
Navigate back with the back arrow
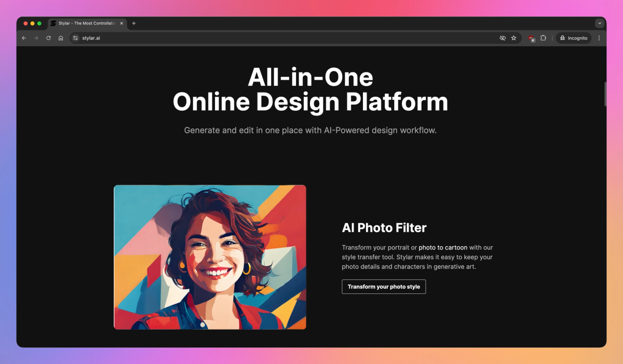click(24, 37)
